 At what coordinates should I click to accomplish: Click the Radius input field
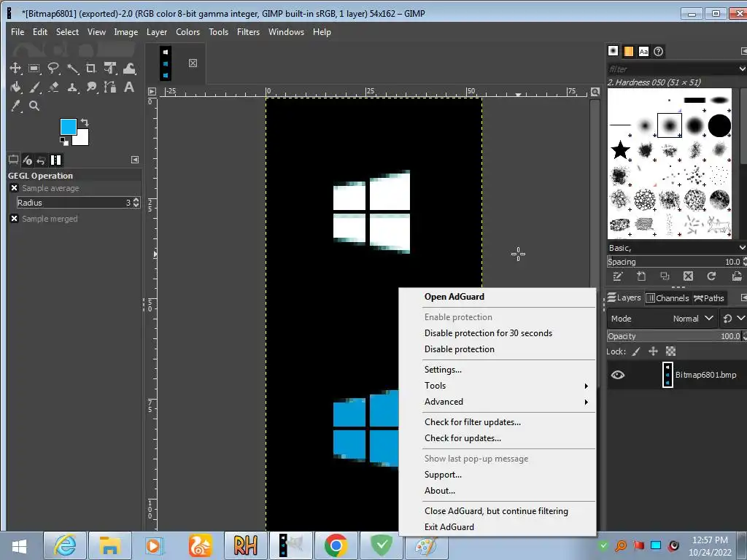coord(74,203)
